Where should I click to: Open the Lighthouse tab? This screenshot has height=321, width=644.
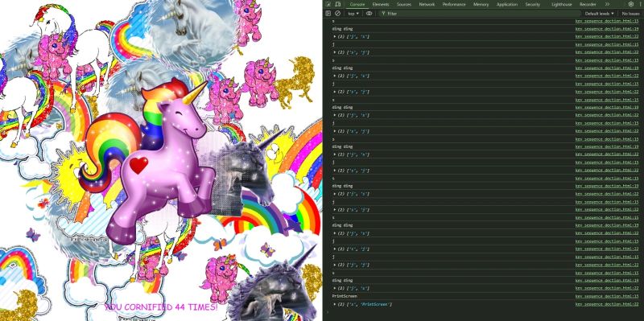click(561, 4)
